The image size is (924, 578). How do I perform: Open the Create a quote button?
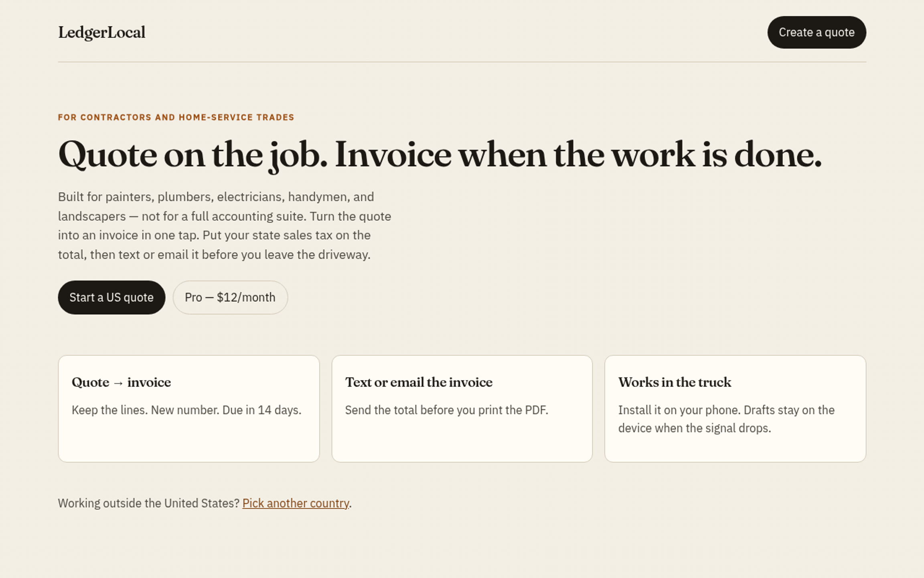point(817,33)
